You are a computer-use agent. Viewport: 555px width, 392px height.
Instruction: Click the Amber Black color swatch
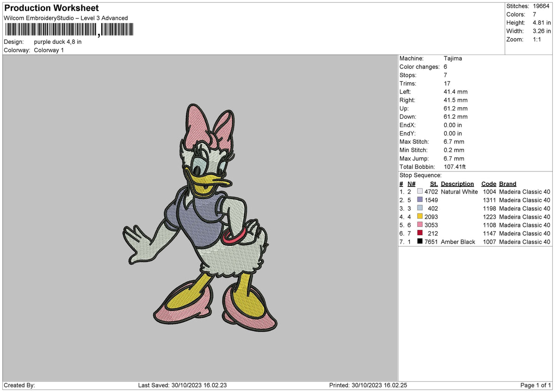tap(420, 241)
